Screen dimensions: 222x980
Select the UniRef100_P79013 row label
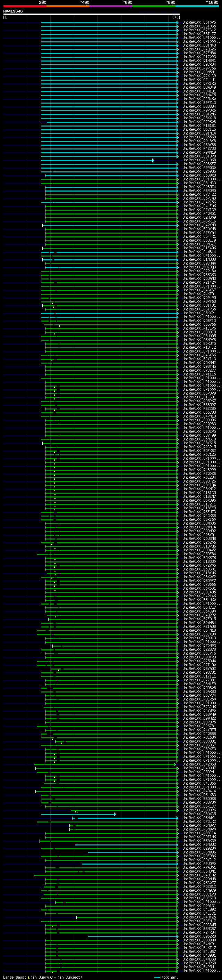tap(199, 638)
